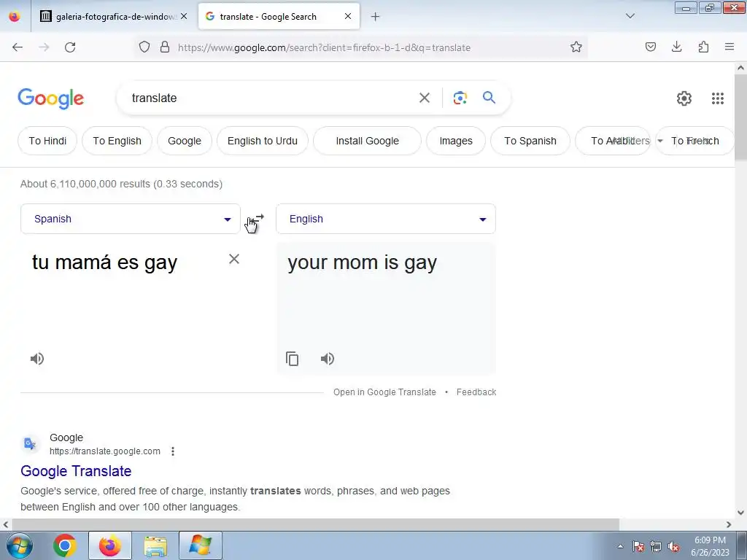Apply the To Spanish filter chip
The width and height of the screenshot is (747, 560).
pyautogui.click(x=530, y=141)
